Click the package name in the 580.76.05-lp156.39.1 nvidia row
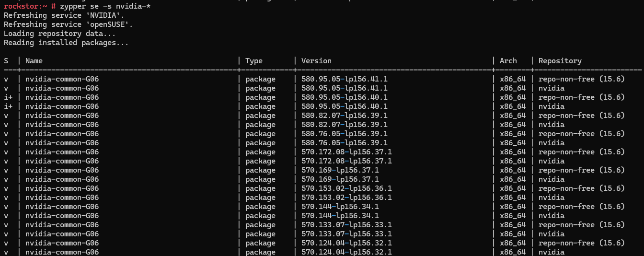Viewport: 644px width, 256px height. (62, 143)
